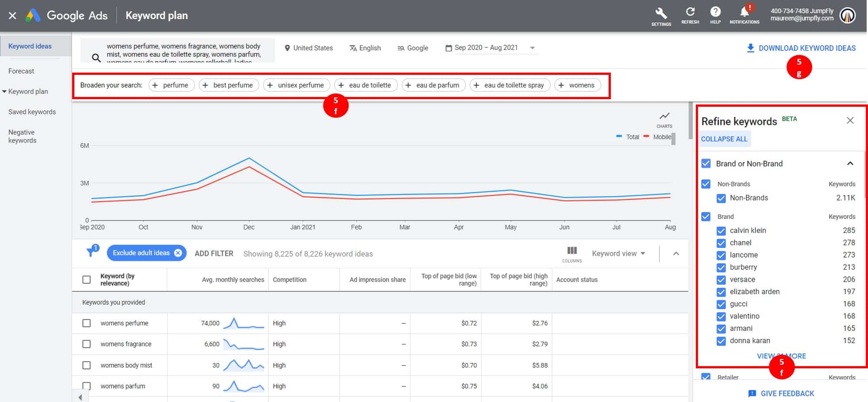Refresh the keyword plan data

(x=690, y=15)
